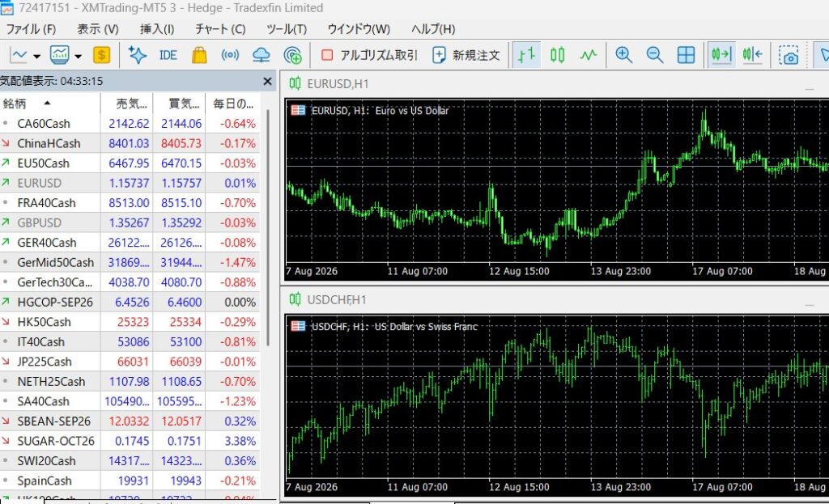This screenshot has width=829, height=504.
Task: Zoom in on the chart
Action: (624, 55)
